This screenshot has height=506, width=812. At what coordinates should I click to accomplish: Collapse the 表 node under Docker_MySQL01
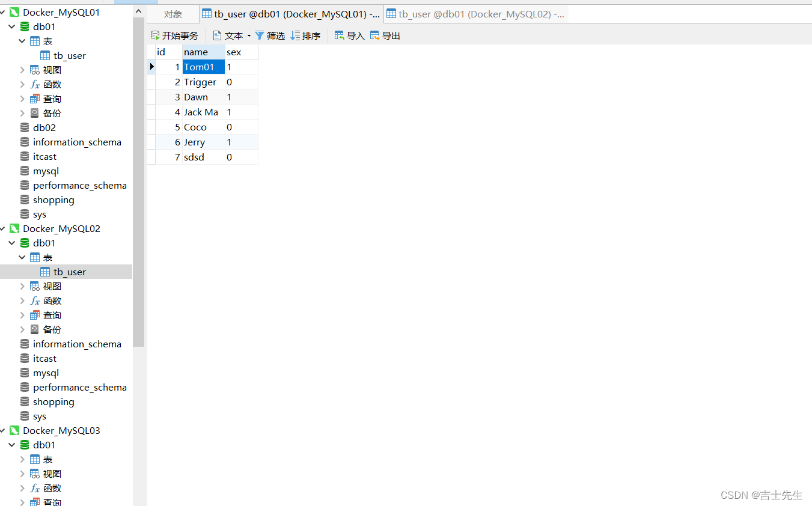[22, 41]
